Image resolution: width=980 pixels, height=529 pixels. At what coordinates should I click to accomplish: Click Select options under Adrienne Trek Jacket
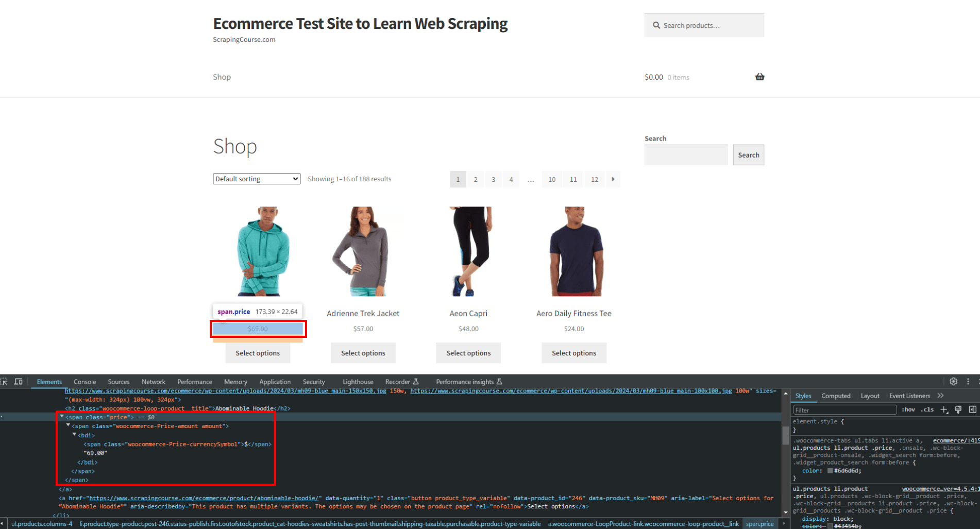click(x=363, y=353)
